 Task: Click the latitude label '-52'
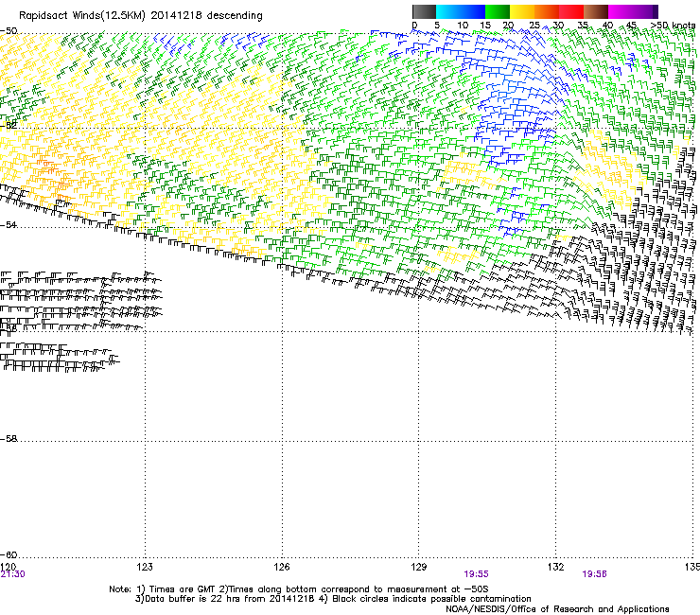tap(9, 126)
